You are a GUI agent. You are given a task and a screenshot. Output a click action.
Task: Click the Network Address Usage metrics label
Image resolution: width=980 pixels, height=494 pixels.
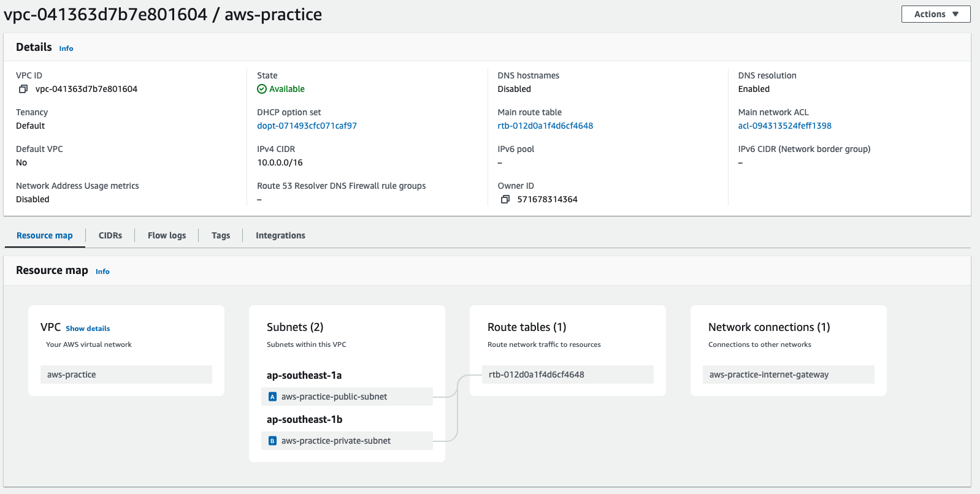click(x=77, y=186)
